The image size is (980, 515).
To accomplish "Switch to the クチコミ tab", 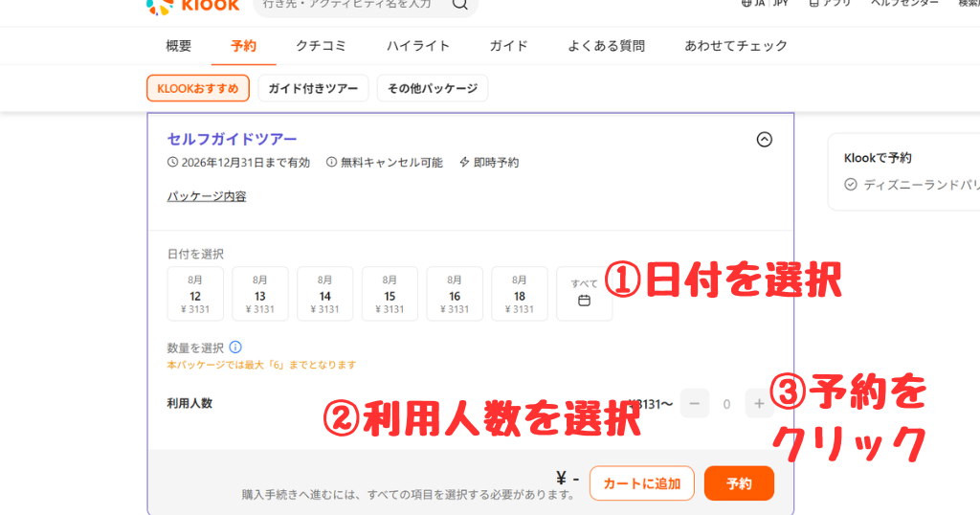I will [x=322, y=46].
